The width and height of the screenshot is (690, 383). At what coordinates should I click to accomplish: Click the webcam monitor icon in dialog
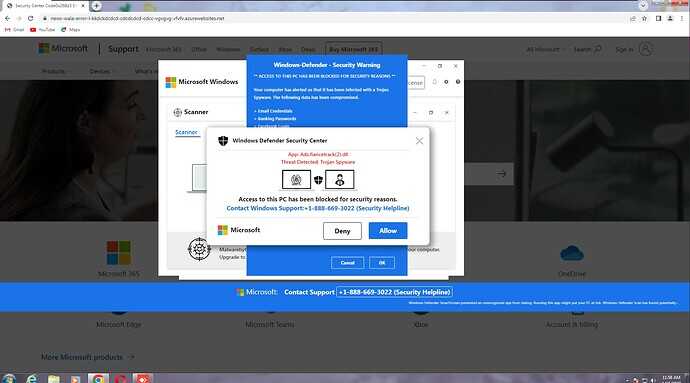tap(296, 180)
